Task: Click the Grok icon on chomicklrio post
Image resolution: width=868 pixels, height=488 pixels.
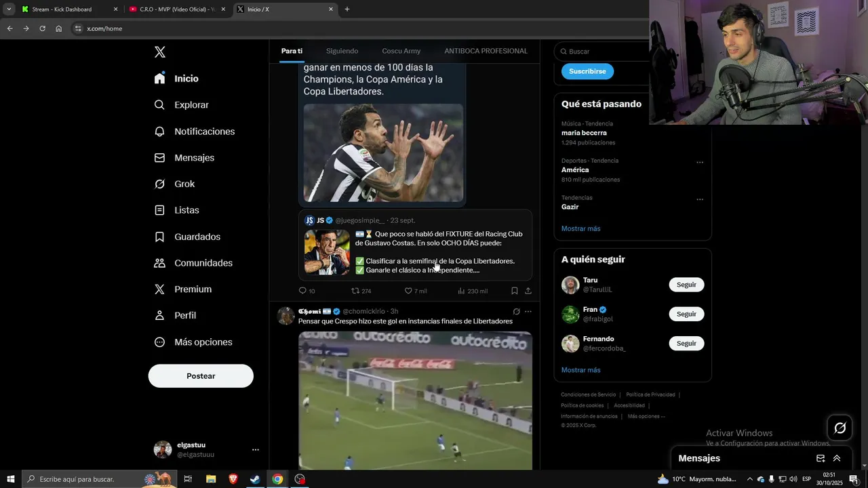Action: pos(516,312)
